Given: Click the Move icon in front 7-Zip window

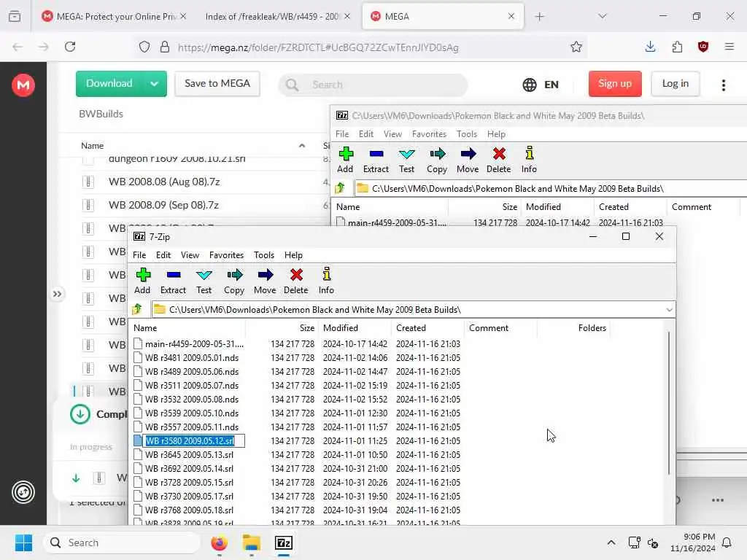Looking at the screenshot, I should pos(266,275).
